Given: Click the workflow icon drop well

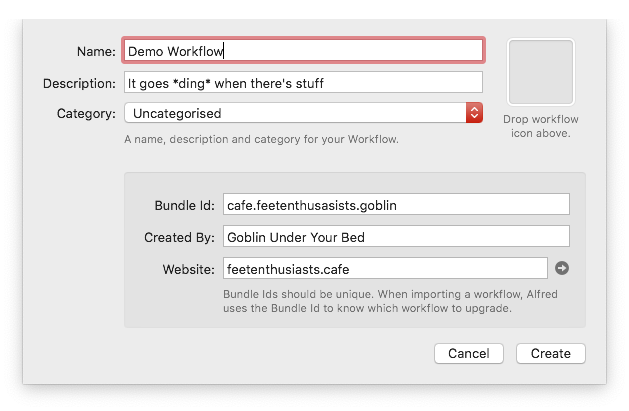Looking at the screenshot, I should [x=541, y=72].
